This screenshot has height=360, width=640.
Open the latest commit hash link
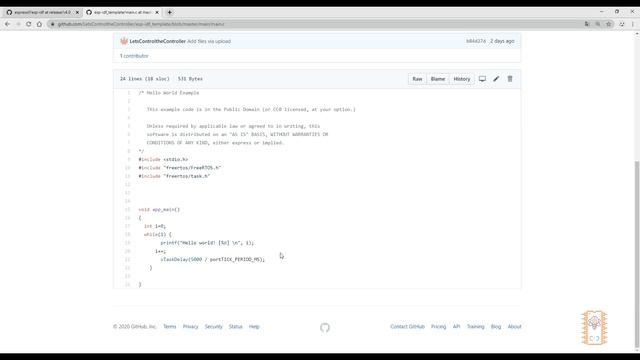[476, 41]
